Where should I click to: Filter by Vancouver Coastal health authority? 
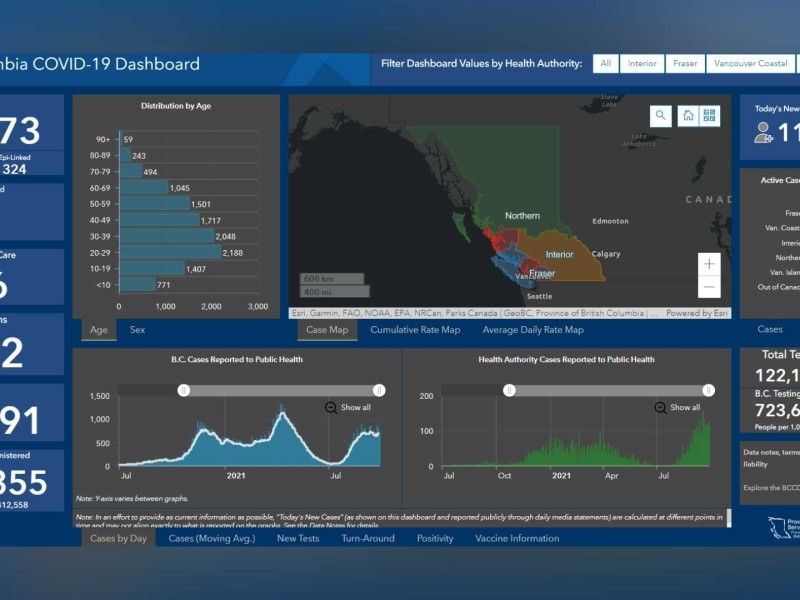click(750, 64)
